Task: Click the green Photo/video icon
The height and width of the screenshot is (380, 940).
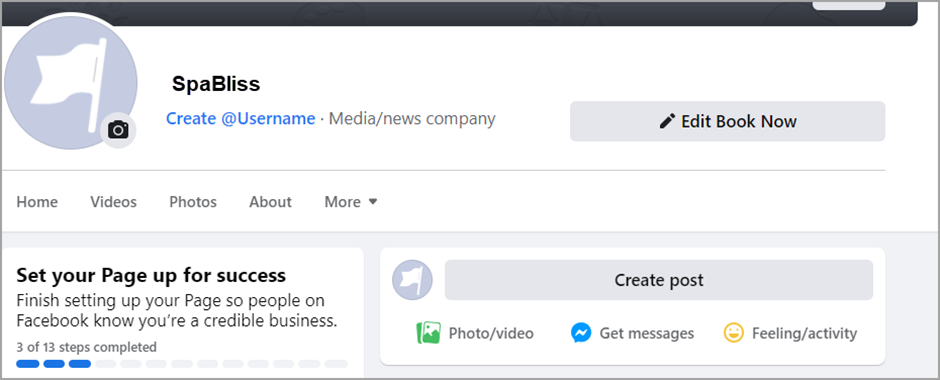Action: tap(428, 333)
